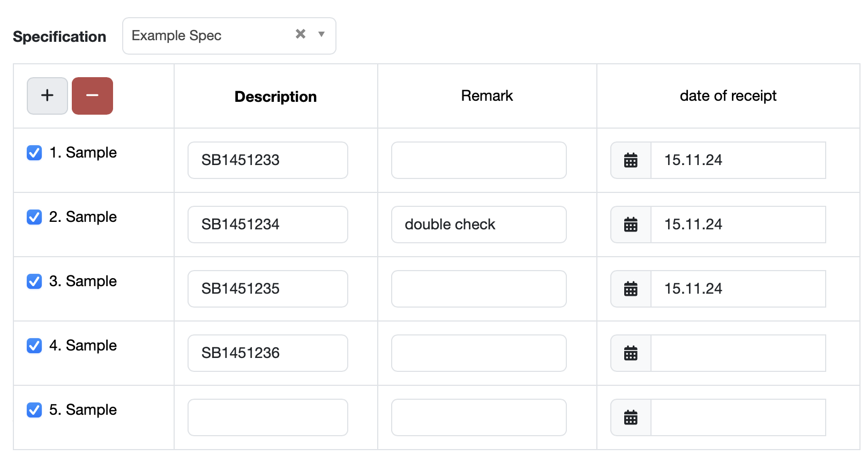The height and width of the screenshot is (463, 868).
Task: Open calendar picker for 2. Sample
Action: (631, 225)
